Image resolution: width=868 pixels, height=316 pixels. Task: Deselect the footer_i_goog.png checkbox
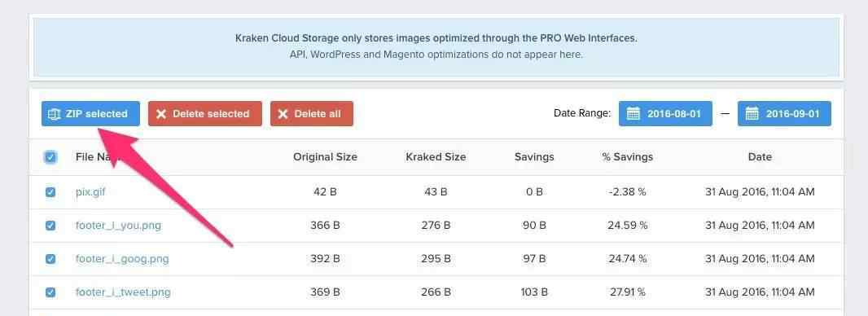50,258
